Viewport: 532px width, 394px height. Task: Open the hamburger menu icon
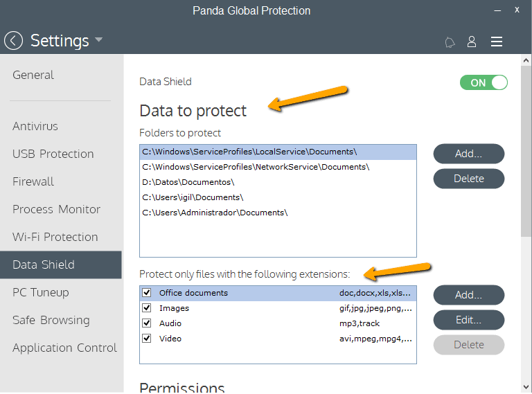tap(497, 42)
